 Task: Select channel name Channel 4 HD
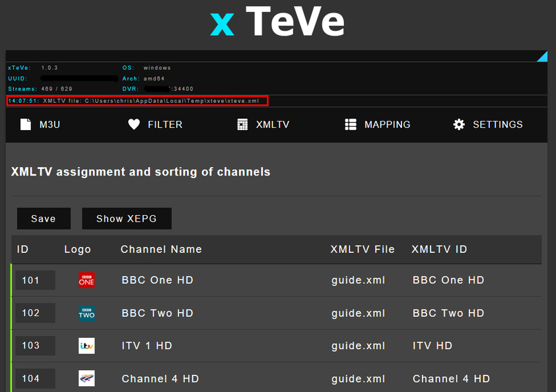(x=160, y=379)
